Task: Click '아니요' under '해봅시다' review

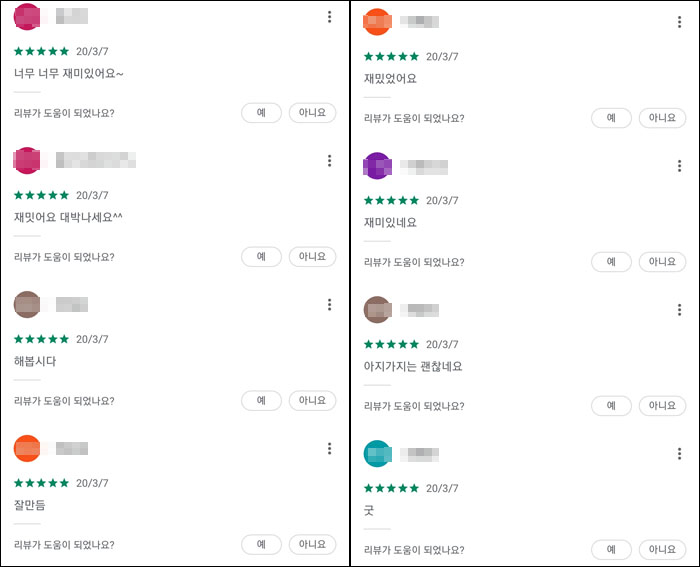Action: point(312,401)
